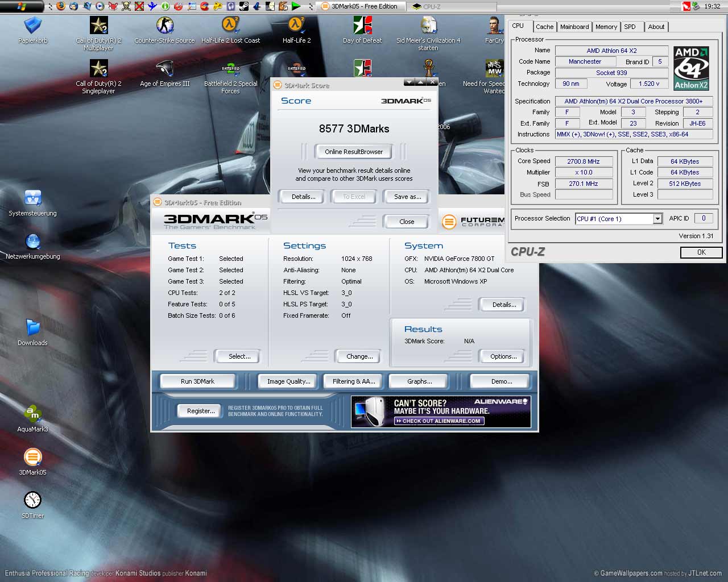Open the AquaMark3 desktop icon
728x582 pixels.
pyautogui.click(x=32, y=414)
